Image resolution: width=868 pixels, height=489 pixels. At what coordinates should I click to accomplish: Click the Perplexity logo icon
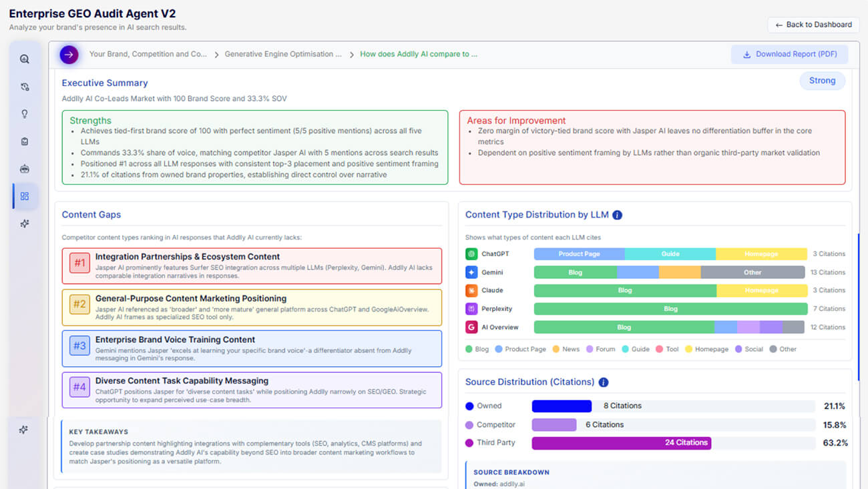[x=471, y=309]
